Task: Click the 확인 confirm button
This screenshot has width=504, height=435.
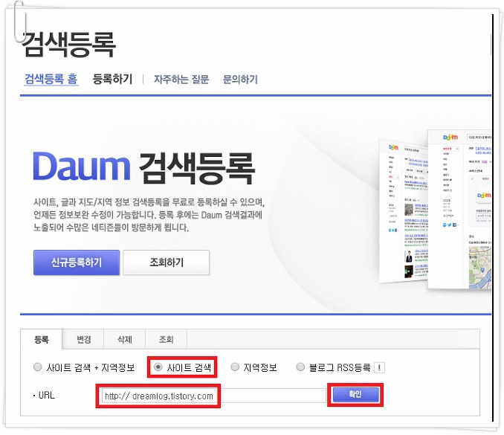Action: (x=356, y=395)
